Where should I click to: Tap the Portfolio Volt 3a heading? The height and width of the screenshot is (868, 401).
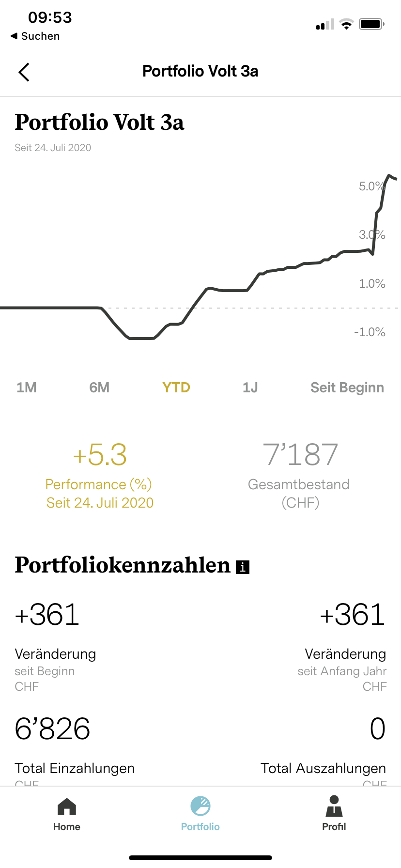pyautogui.click(x=99, y=122)
